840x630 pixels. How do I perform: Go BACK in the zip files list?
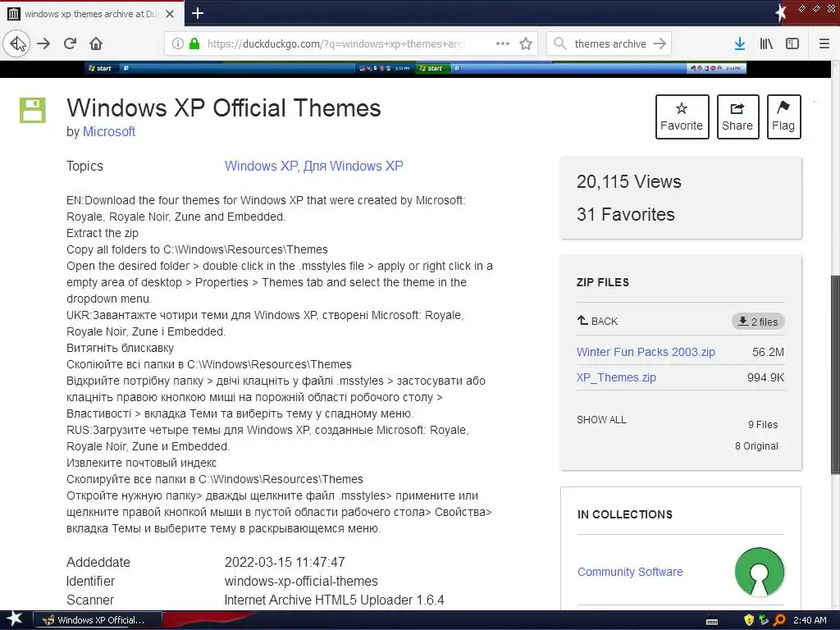coord(597,321)
